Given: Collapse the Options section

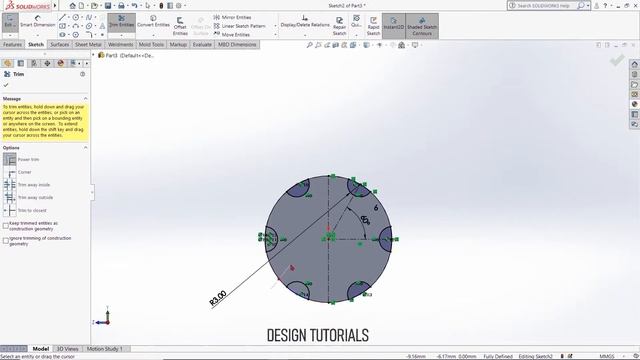Looking at the screenshot, I should (x=85, y=148).
